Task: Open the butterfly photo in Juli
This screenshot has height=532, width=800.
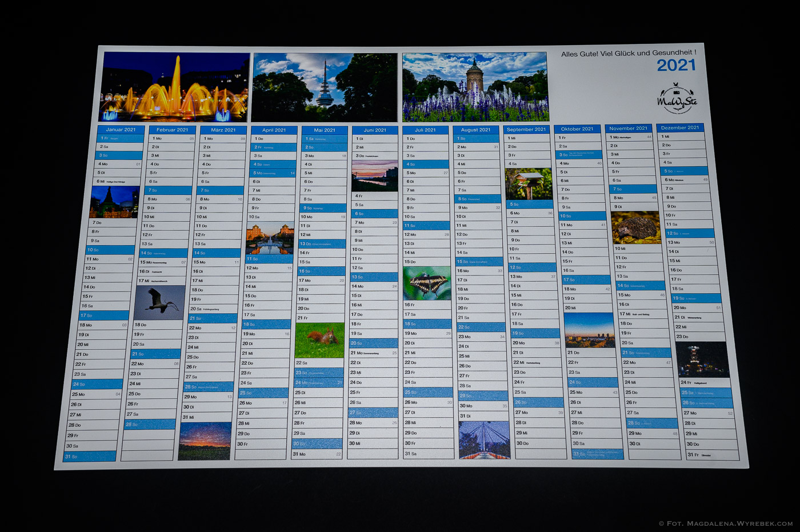Action: [x=427, y=283]
